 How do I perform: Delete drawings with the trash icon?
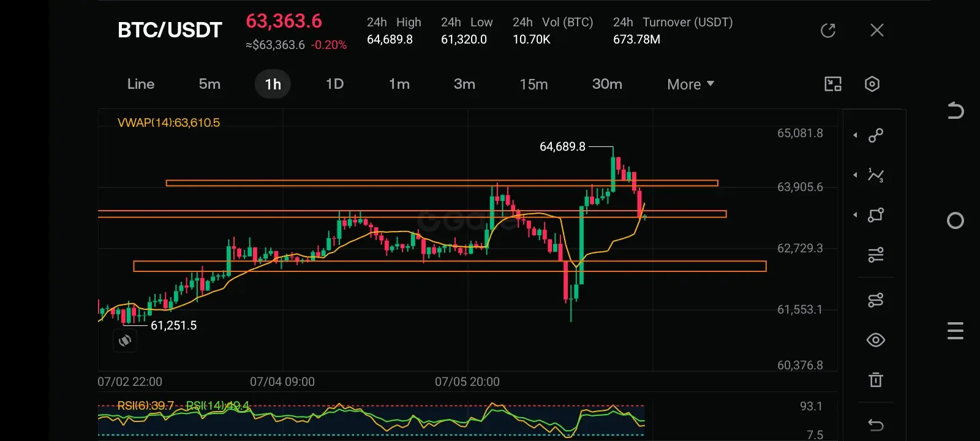(876, 380)
